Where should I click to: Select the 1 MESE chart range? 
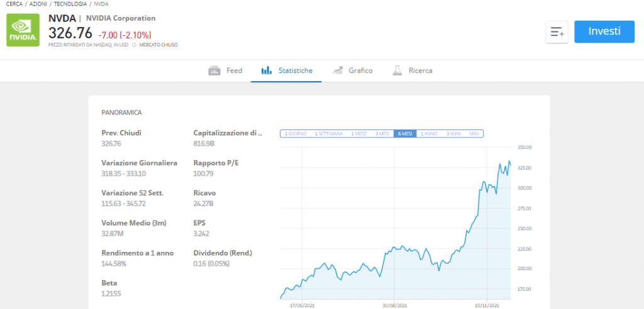358,134
